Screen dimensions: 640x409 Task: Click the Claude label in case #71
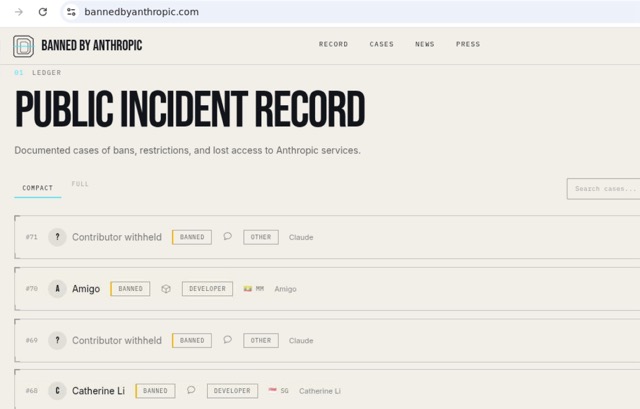coord(301,237)
